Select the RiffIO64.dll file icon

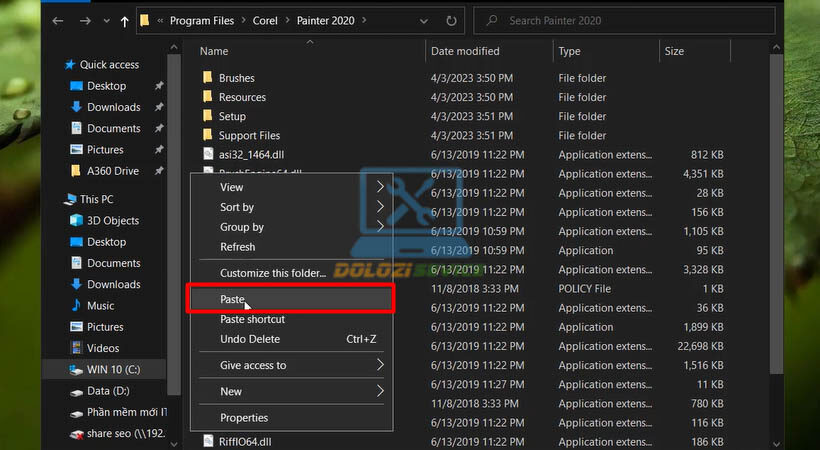(208, 441)
